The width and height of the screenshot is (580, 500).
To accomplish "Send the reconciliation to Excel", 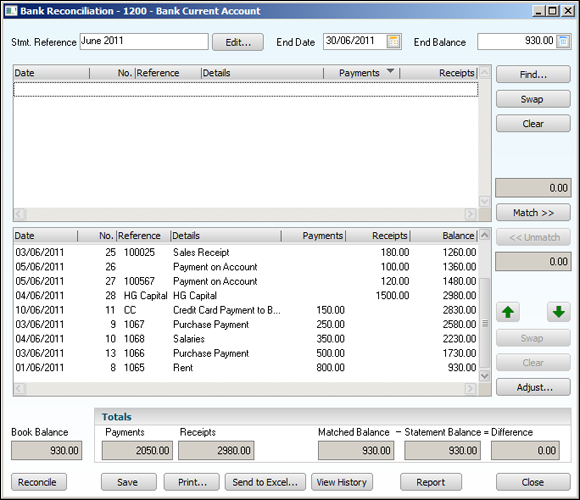I will point(265,482).
